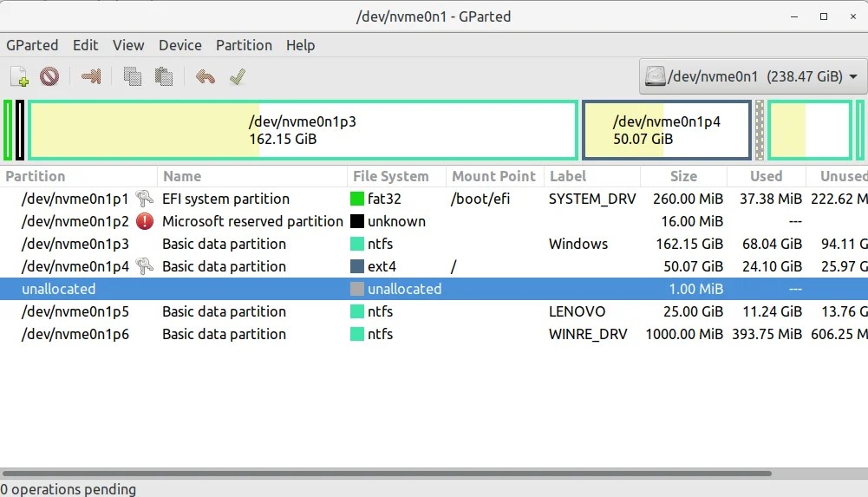This screenshot has height=497, width=868.
Task: Click the New partition toolbar icon
Action: pos(19,76)
